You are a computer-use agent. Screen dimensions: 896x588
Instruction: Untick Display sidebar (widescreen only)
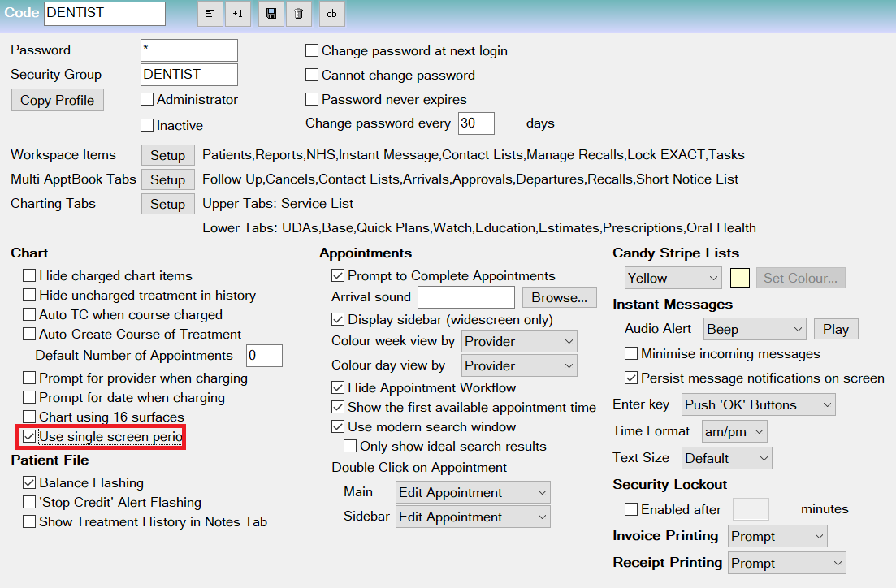338,319
